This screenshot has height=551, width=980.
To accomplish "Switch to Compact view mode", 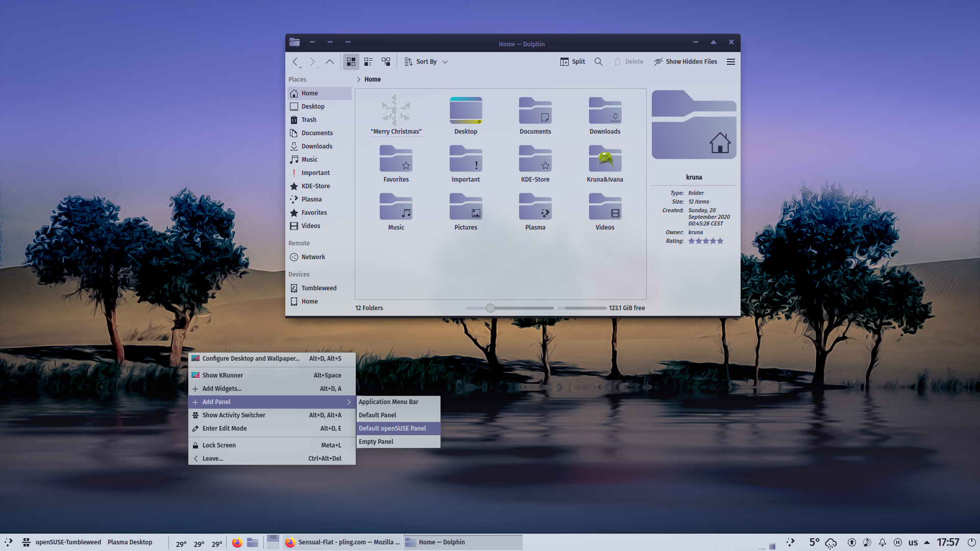I will coord(369,62).
